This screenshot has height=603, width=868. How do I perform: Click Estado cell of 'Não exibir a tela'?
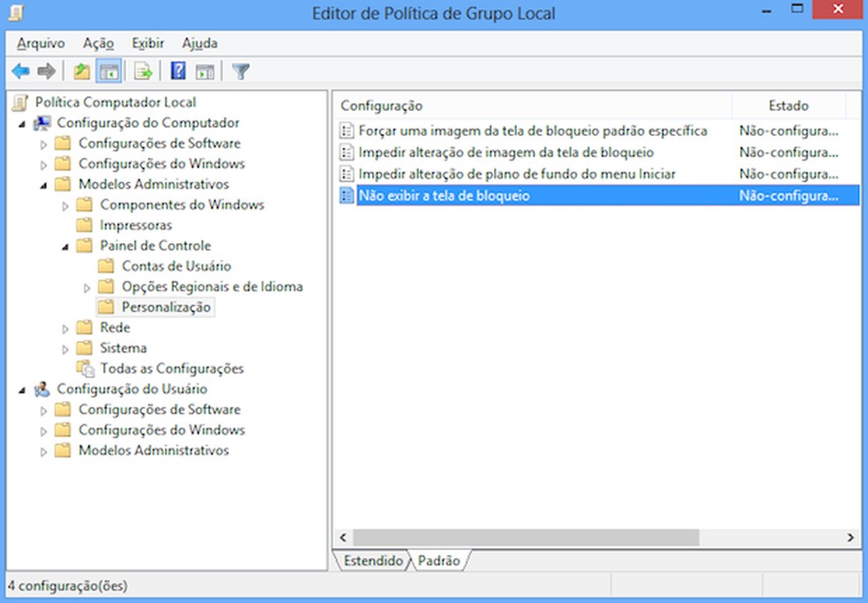point(789,196)
